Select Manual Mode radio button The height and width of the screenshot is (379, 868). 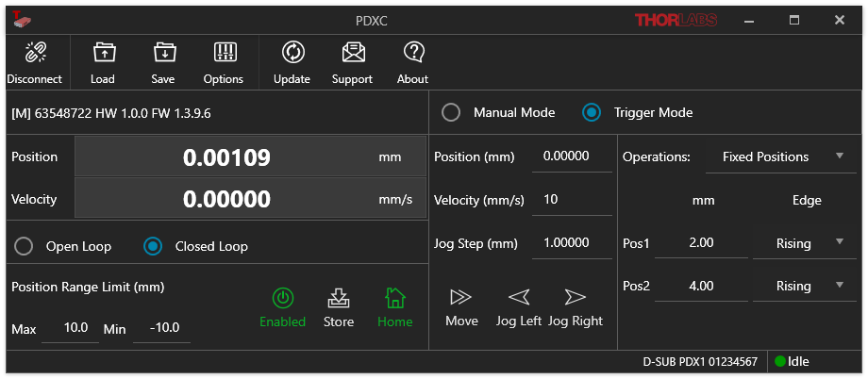[x=451, y=113]
